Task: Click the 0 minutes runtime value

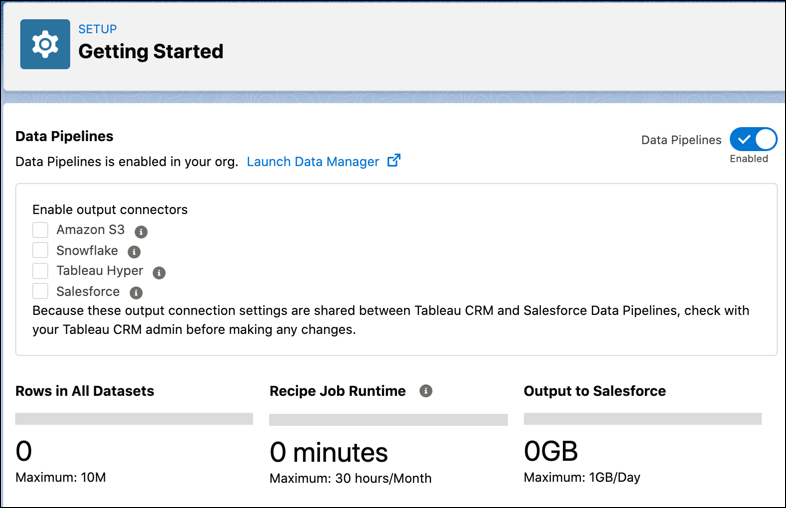Action: click(x=329, y=452)
